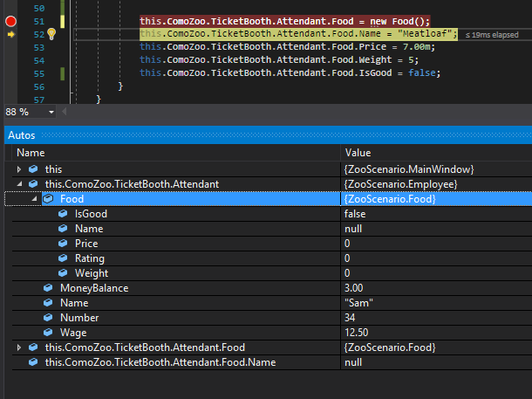
Task: Click the lightbulb quick actions icon
Action: [51, 34]
